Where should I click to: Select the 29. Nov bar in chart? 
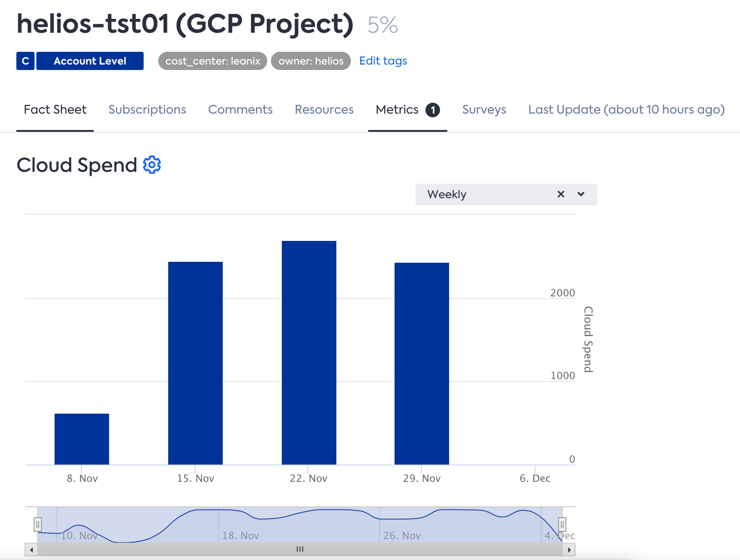pos(422,364)
